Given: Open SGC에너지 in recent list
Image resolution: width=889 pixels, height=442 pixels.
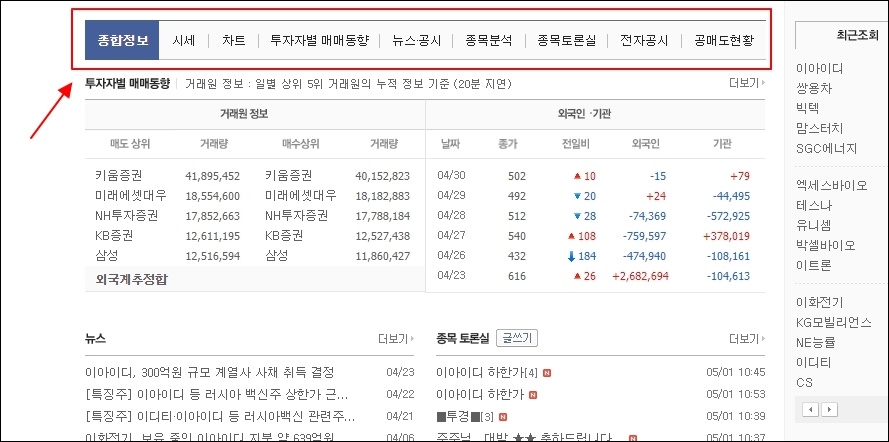Looking at the screenshot, I should (x=827, y=148).
